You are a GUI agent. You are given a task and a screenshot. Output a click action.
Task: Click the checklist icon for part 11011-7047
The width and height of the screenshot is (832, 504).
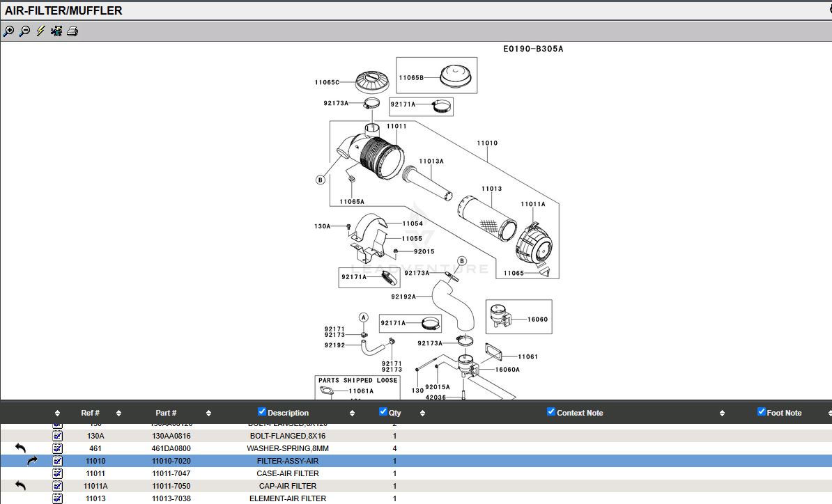pyautogui.click(x=58, y=473)
